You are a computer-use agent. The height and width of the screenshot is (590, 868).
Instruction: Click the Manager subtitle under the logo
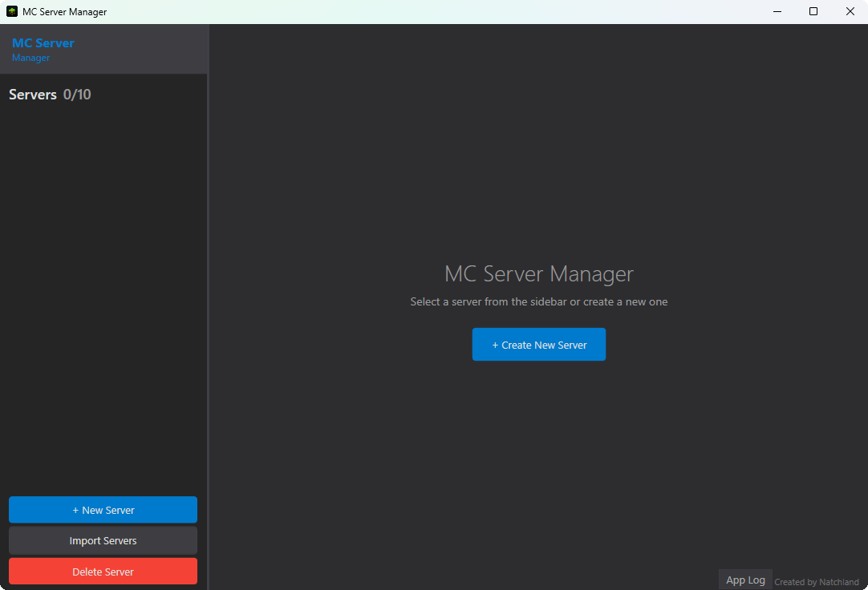point(31,58)
